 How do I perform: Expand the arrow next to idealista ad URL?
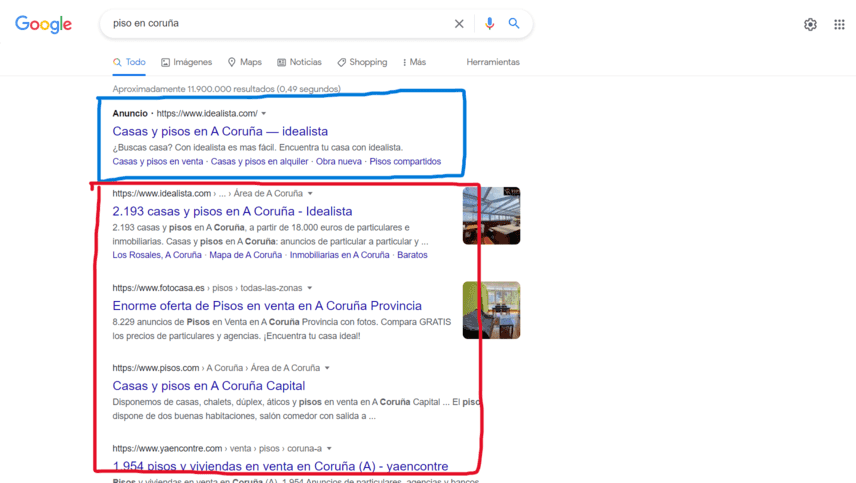[x=264, y=114]
